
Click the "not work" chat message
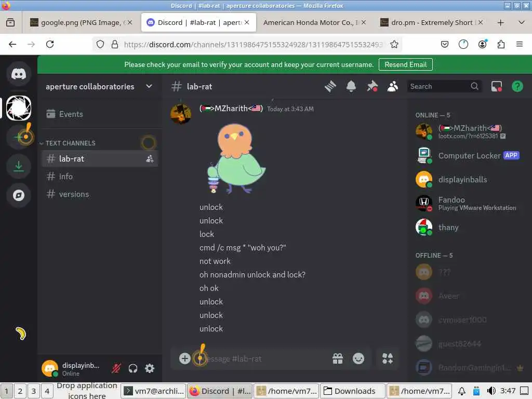click(215, 261)
